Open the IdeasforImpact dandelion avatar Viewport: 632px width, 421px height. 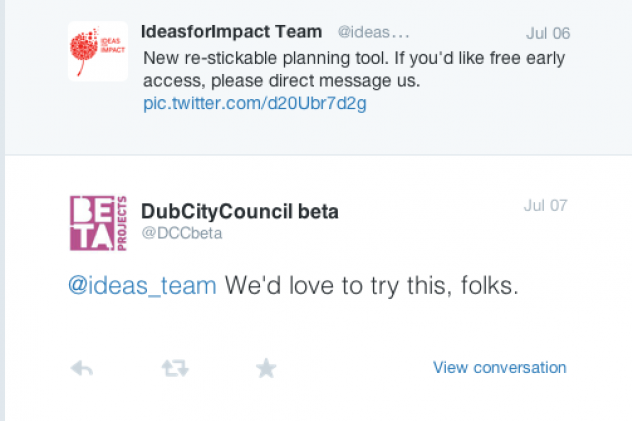(98, 52)
